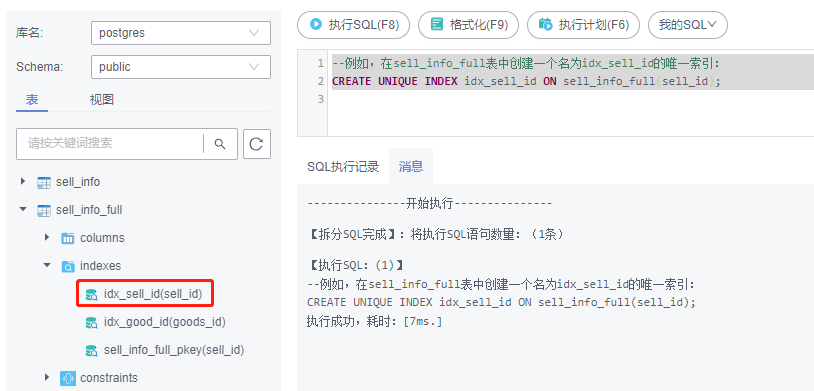The height and width of the screenshot is (391, 814).
Task: Open the 消息 messages tab
Action: pos(411,166)
